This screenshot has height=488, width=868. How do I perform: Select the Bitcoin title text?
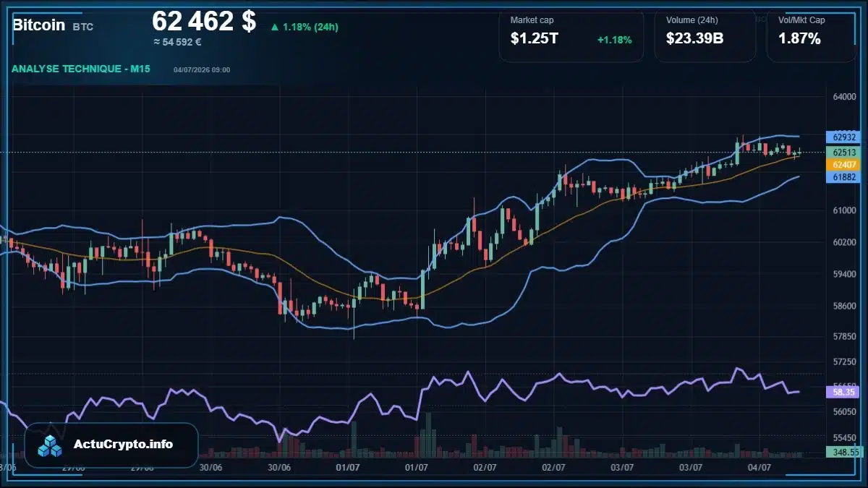tap(39, 25)
